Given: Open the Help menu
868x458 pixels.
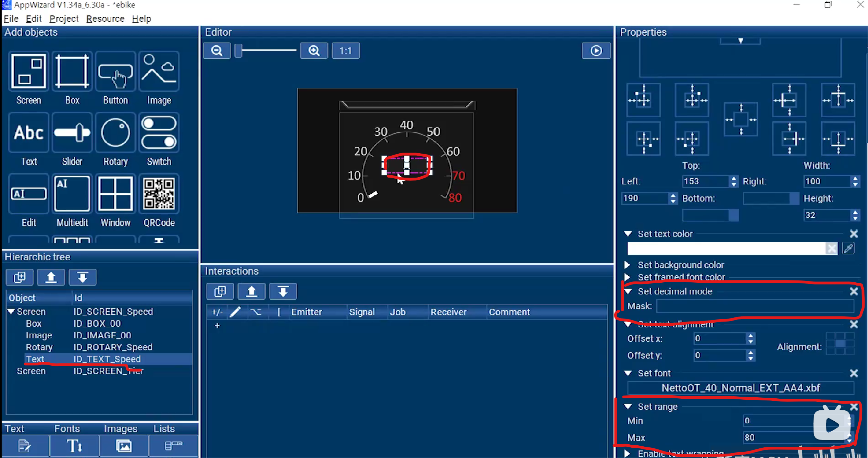Looking at the screenshot, I should pos(141,19).
